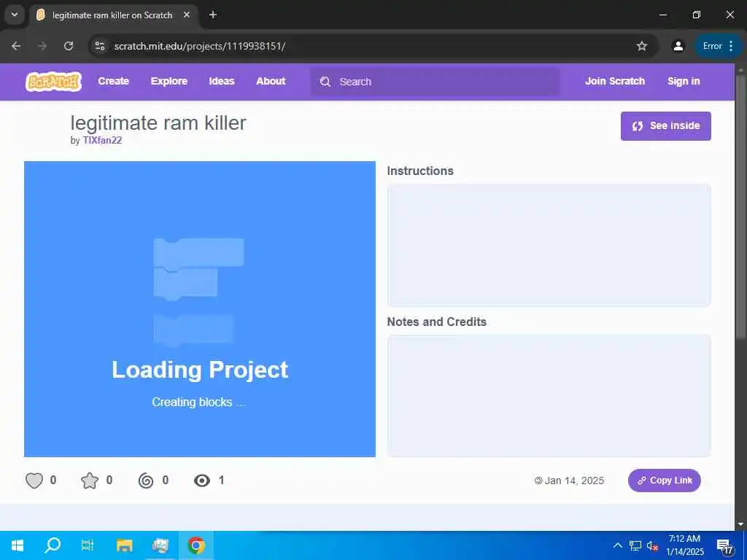Bookmark this page with star icon

[642, 46]
